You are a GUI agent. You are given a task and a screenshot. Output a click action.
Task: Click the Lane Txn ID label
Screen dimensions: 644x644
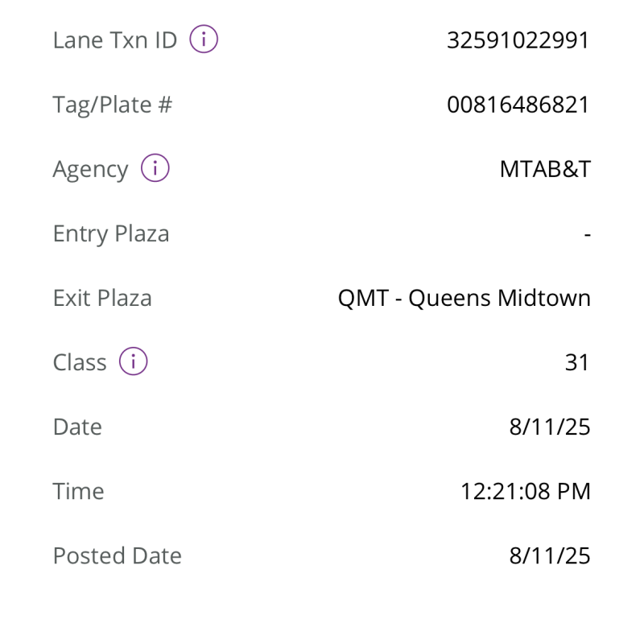coord(114,40)
